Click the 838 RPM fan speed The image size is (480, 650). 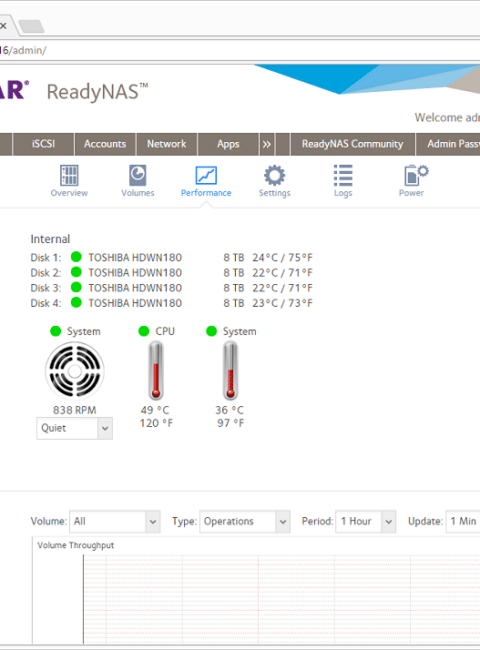coord(75,410)
